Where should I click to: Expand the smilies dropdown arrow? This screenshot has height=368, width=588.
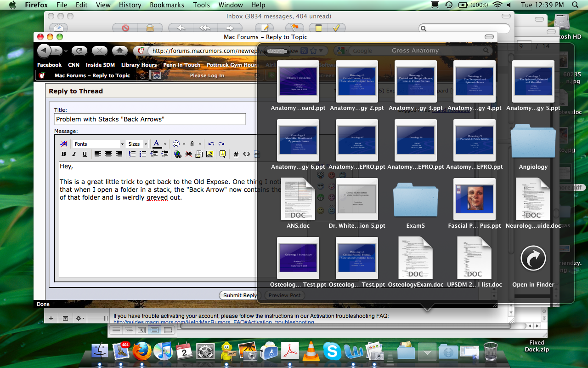pyautogui.click(x=184, y=144)
